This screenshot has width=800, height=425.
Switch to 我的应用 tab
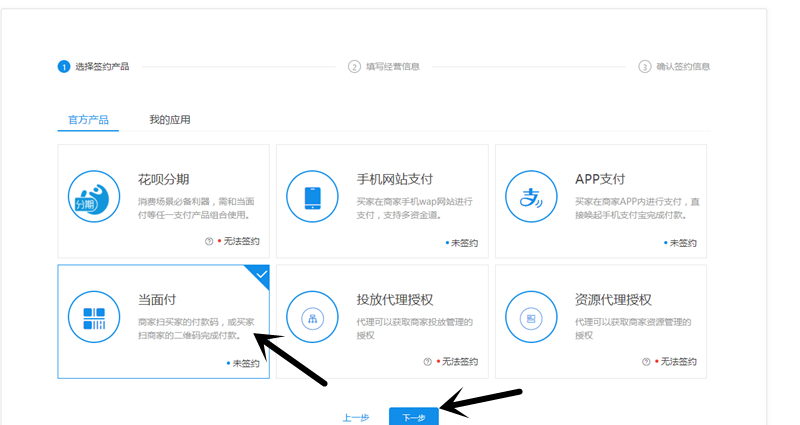170,120
